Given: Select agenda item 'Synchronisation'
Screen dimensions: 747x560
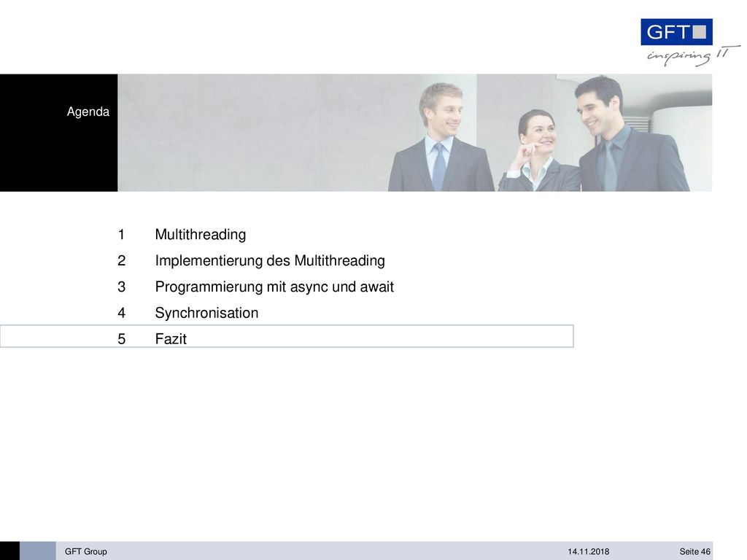Looking at the screenshot, I should (206, 313).
